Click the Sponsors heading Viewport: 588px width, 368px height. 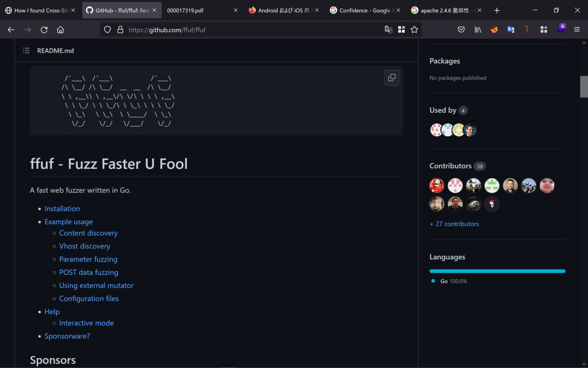[x=53, y=360]
